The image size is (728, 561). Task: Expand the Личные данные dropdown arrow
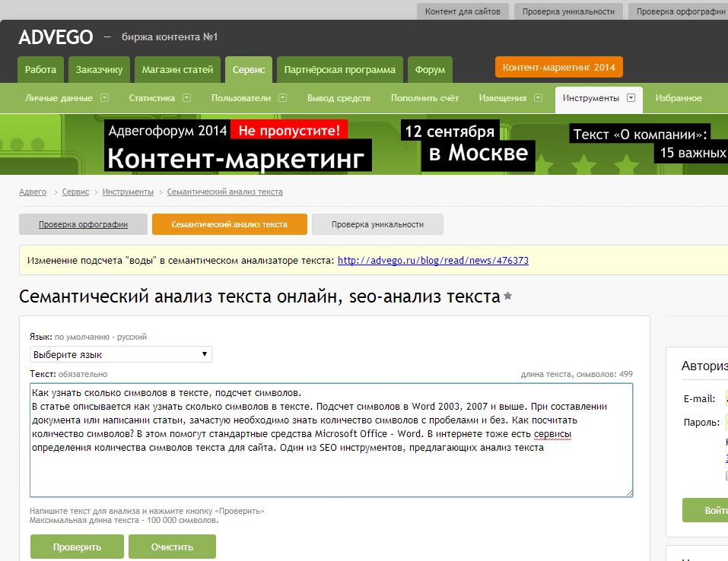click(x=105, y=97)
